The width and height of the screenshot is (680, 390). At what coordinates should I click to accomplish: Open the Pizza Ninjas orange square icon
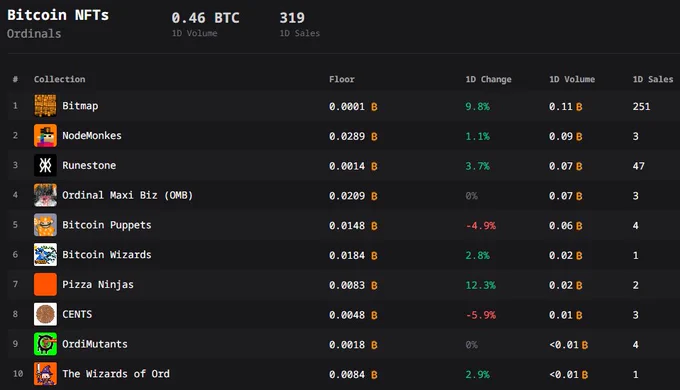[x=45, y=285]
